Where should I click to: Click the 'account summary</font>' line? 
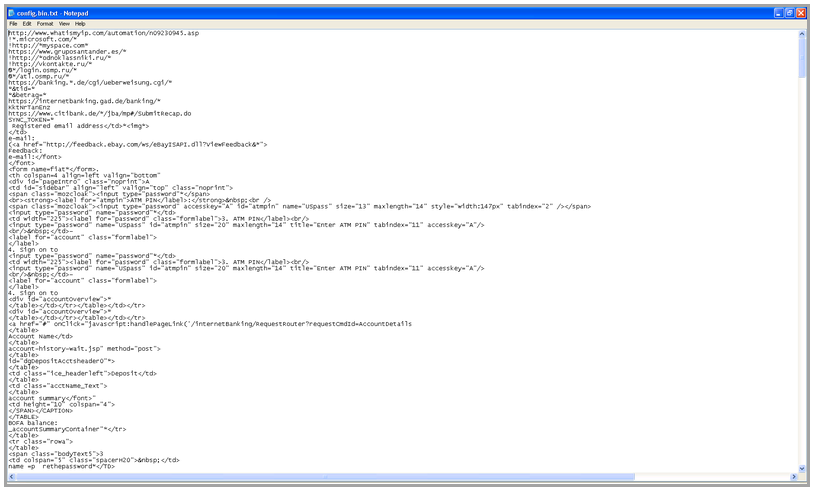52,398
